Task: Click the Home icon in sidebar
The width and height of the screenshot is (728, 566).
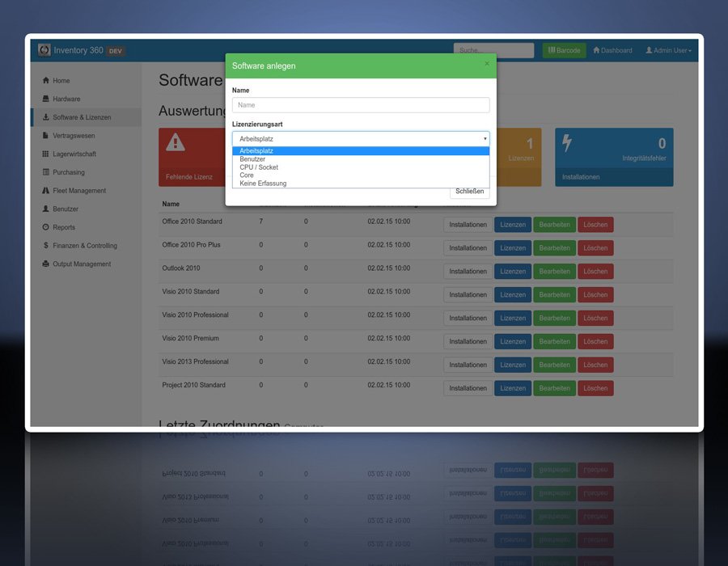Action: coord(45,80)
